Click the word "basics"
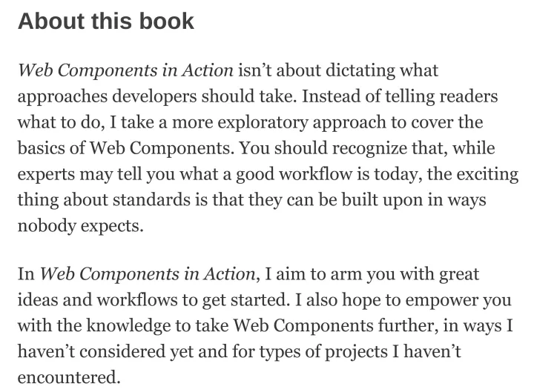 click(x=42, y=148)
